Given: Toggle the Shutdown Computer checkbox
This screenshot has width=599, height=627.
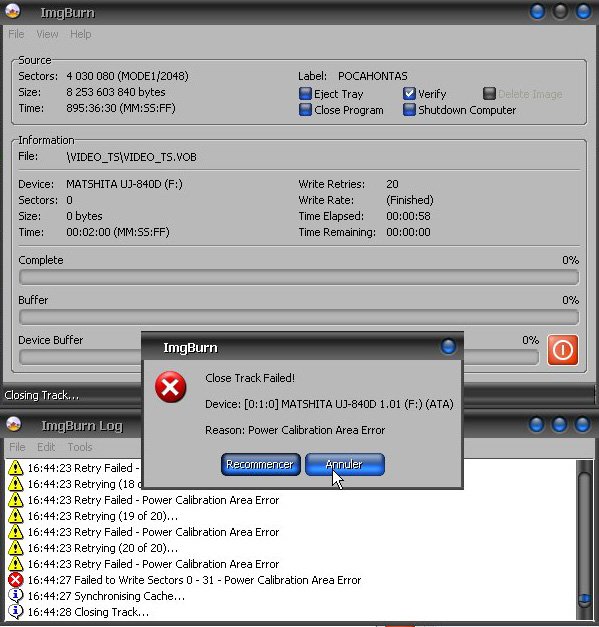Looking at the screenshot, I should click(x=409, y=110).
